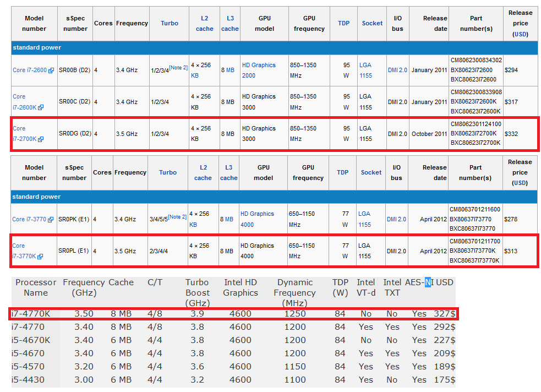
Task: Click the i5-4670K processor name
Action: pos(31,340)
